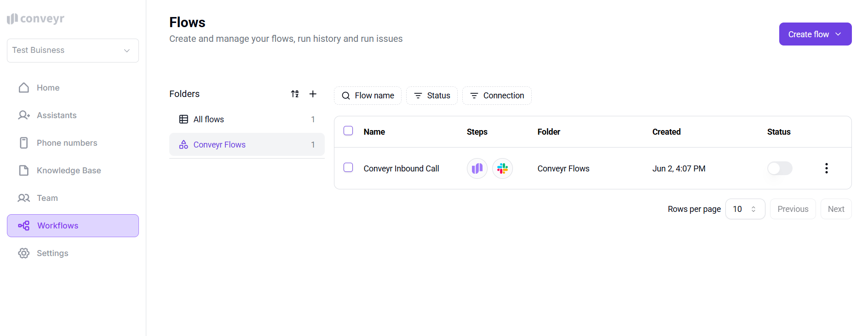Viewport: 868px width, 336px height.
Task: Open the three-dot menu for Conveyr Inbound Call
Action: (826, 168)
